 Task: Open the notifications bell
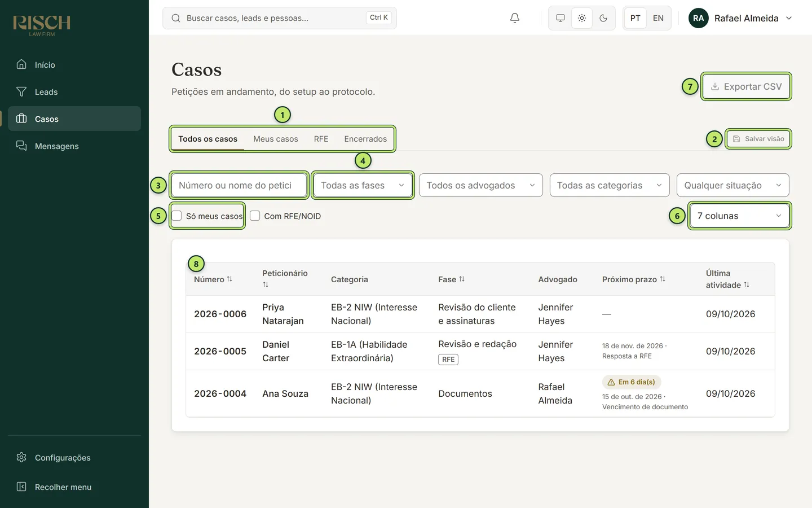click(514, 18)
